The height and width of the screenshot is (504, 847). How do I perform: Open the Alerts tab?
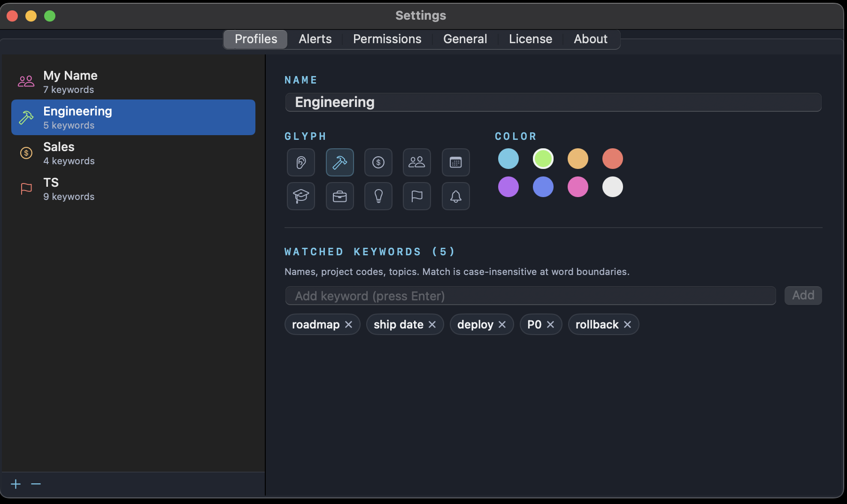315,39
